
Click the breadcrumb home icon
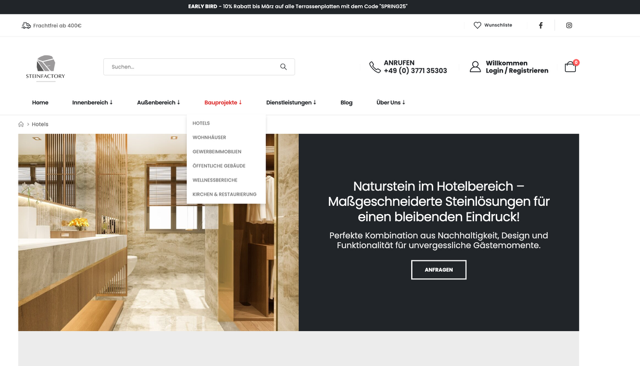click(21, 124)
